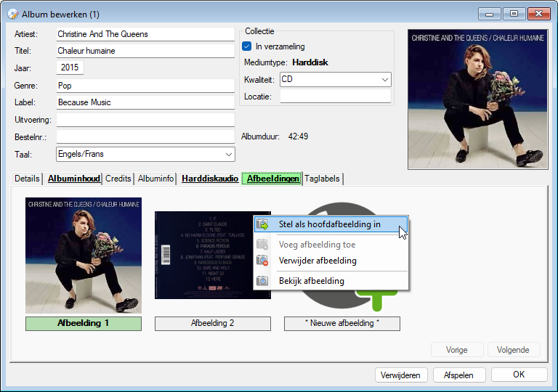
Task: Maximize the Album bewerken window
Action: point(514,14)
